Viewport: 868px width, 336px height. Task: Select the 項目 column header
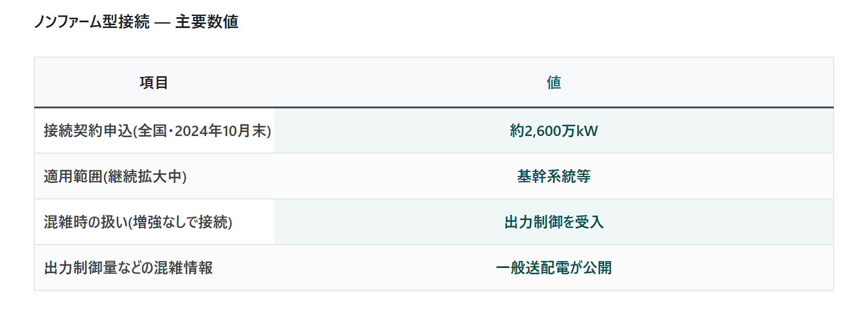(x=154, y=82)
